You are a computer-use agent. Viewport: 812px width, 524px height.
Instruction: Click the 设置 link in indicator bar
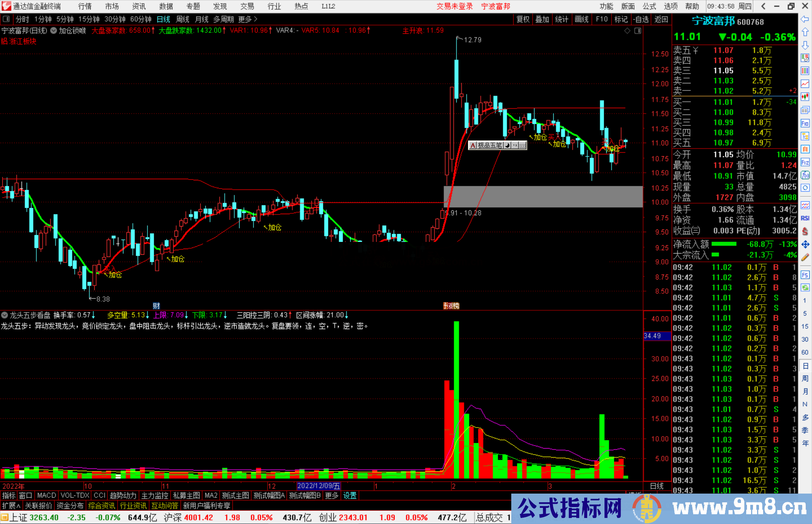tap(350, 495)
